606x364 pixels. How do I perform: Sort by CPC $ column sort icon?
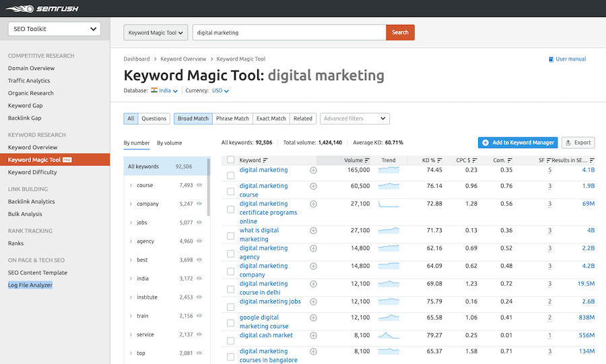[475, 160]
